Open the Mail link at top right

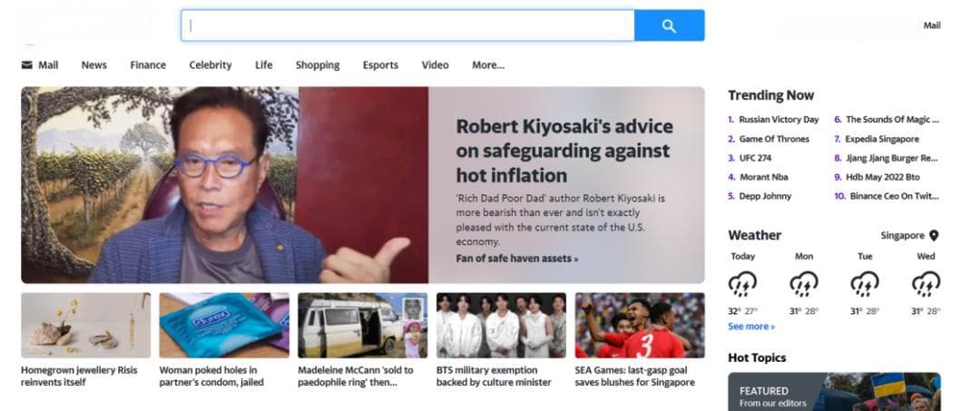[932, 25]
